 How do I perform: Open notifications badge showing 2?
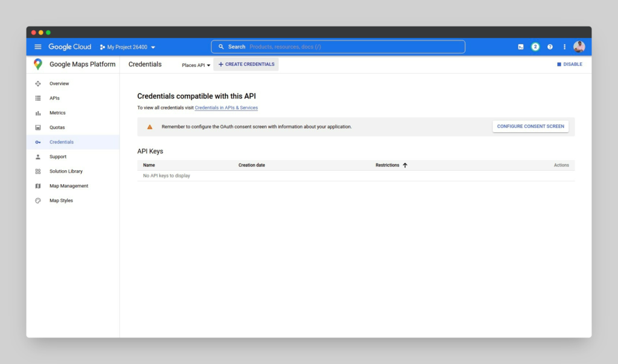(535, 47)
